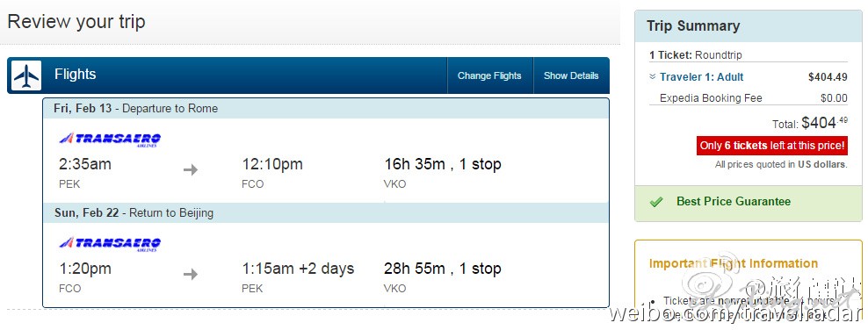Click the return flight arrow icon
Image resolution: width=868 pixels, height=330 pixels.
coord(191,274)
